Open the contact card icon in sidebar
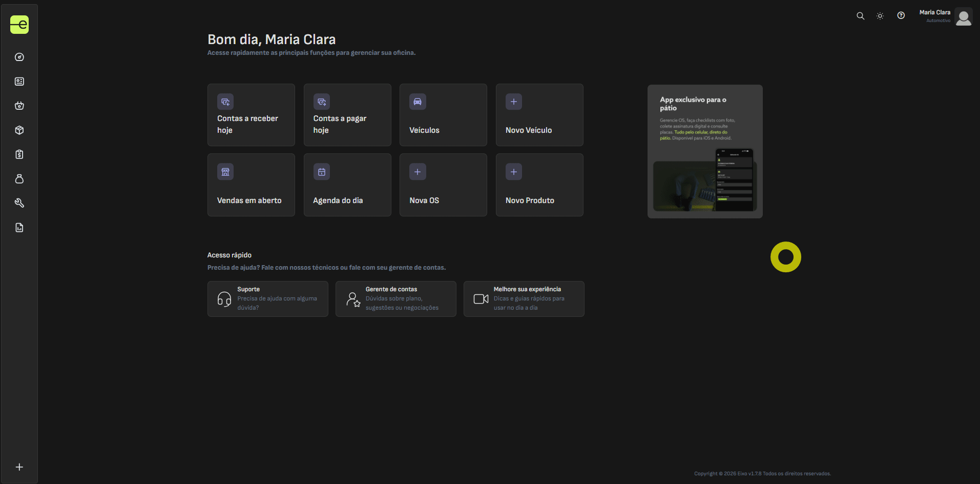The image size is (980, 484). coord(19,82)
